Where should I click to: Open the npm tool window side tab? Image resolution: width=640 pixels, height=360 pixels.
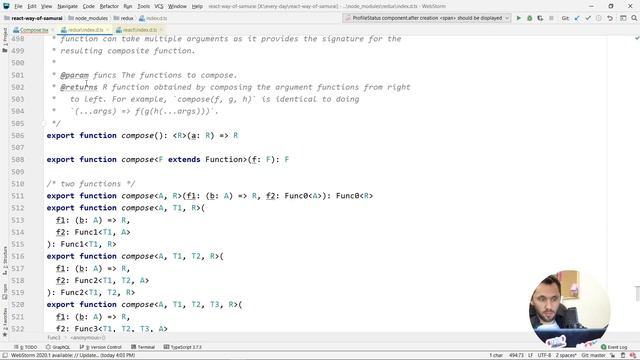5,291
